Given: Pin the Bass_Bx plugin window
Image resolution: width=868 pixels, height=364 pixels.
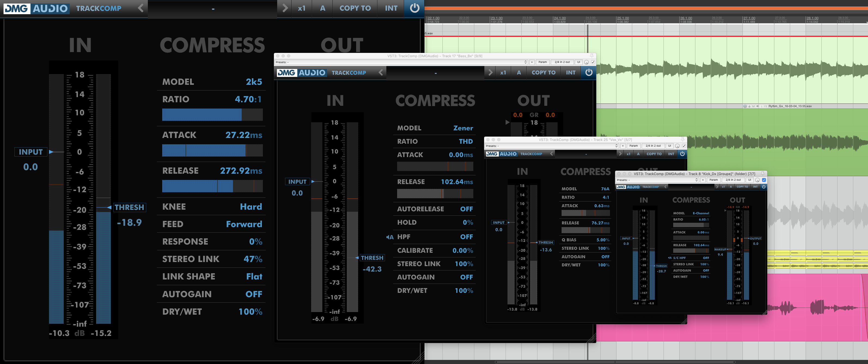Looking at the screenshot, I should [592, 56].
